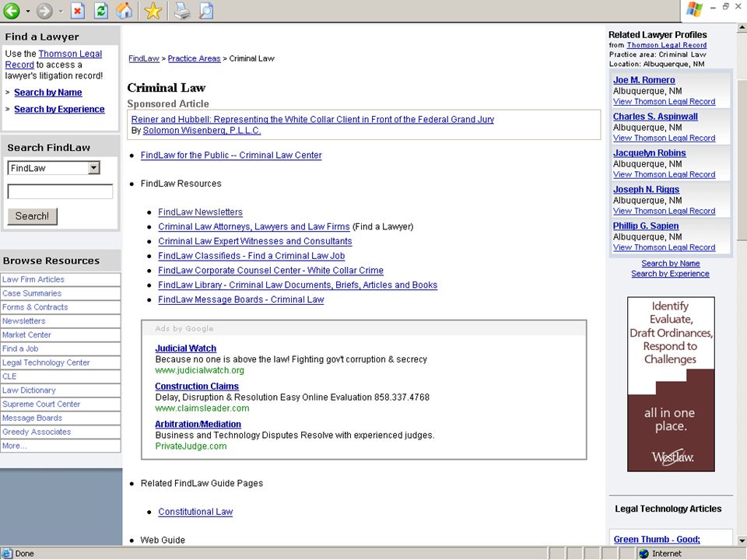Open the Arbitration/Mediation ad link
747x560 pixels.
(x=198, y=424)
